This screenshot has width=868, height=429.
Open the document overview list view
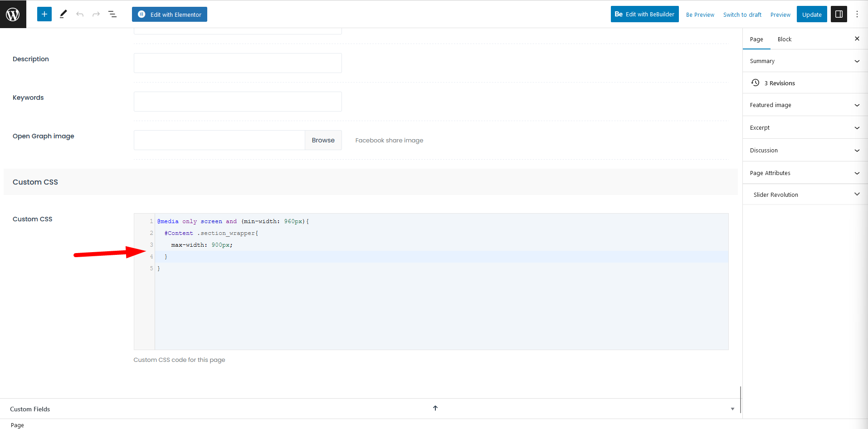point(112,14)
